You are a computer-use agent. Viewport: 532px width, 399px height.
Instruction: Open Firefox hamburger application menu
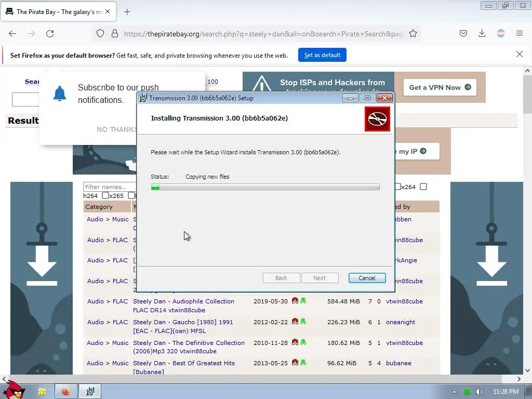[520, 33]
